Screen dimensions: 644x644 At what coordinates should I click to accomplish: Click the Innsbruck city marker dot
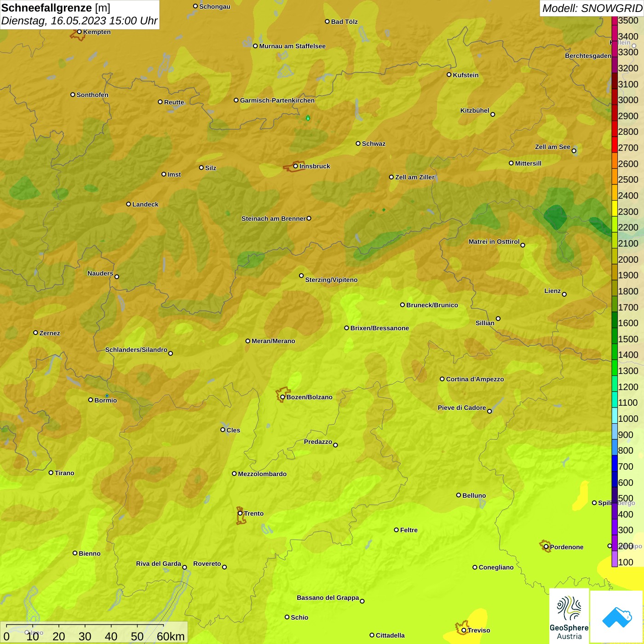point(295,166)
